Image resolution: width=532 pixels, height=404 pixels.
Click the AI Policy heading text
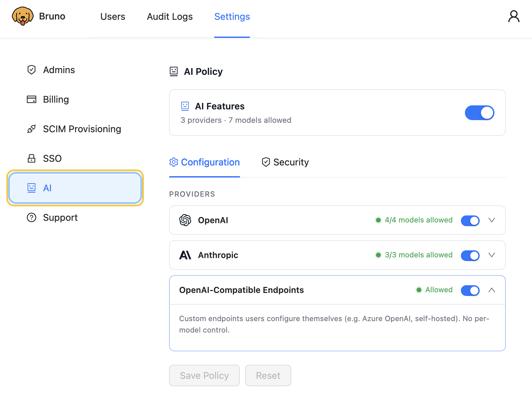click(203, 71)
